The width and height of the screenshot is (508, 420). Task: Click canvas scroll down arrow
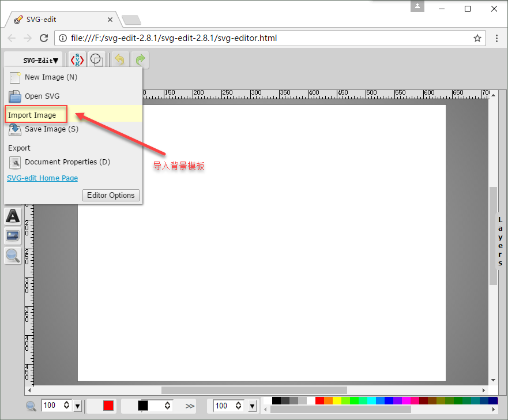tap(493, 380)
